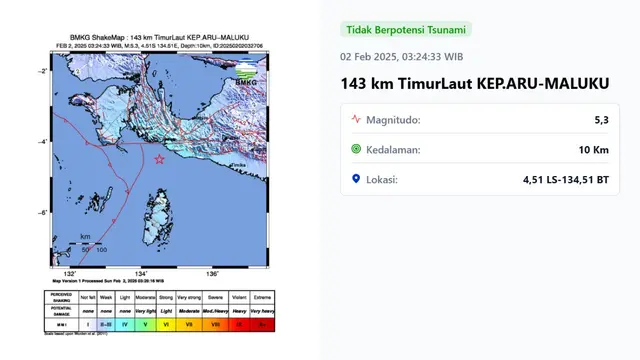640x360 pixels.
Task: Click the green depth circle icon
Action: [x=356, y=149]
